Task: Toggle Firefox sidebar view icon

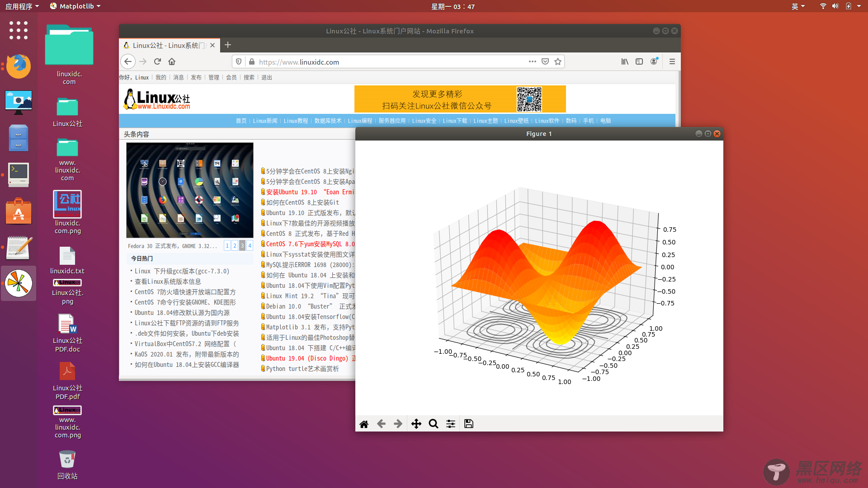Action: pyautogui.click(x=639, y=61)
